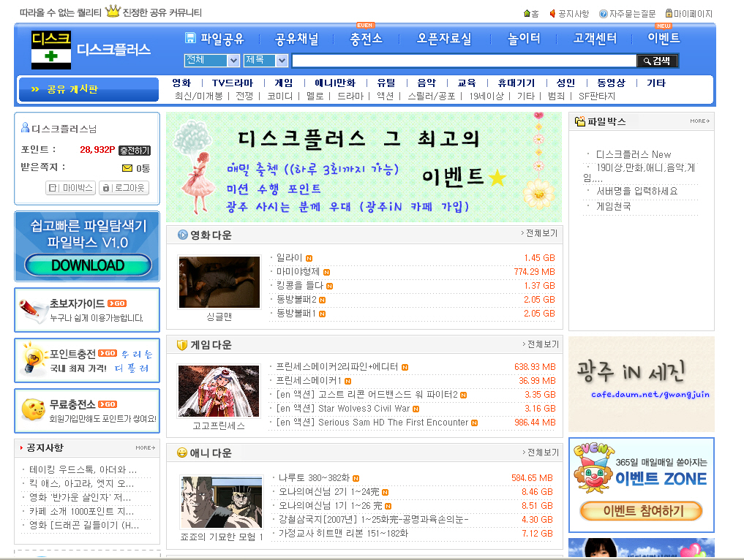
Task: Open the 게임천국 file box entry
Action: coord(614,207)
